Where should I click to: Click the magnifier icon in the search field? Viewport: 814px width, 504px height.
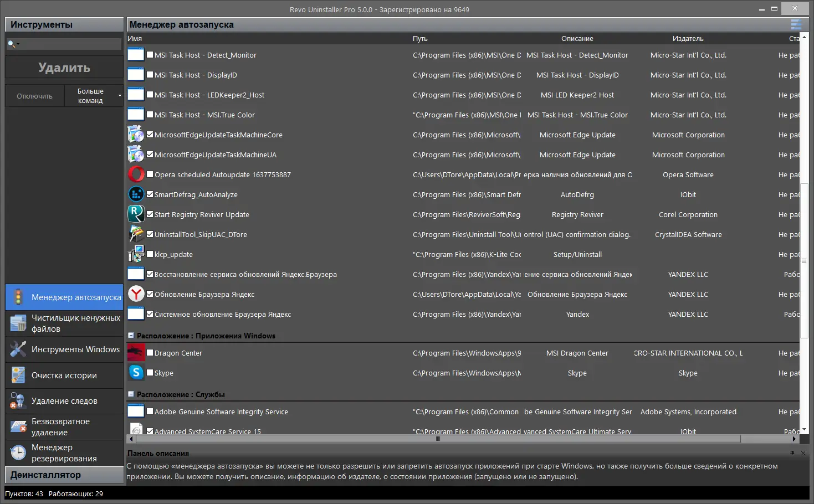tap(12, 43)
